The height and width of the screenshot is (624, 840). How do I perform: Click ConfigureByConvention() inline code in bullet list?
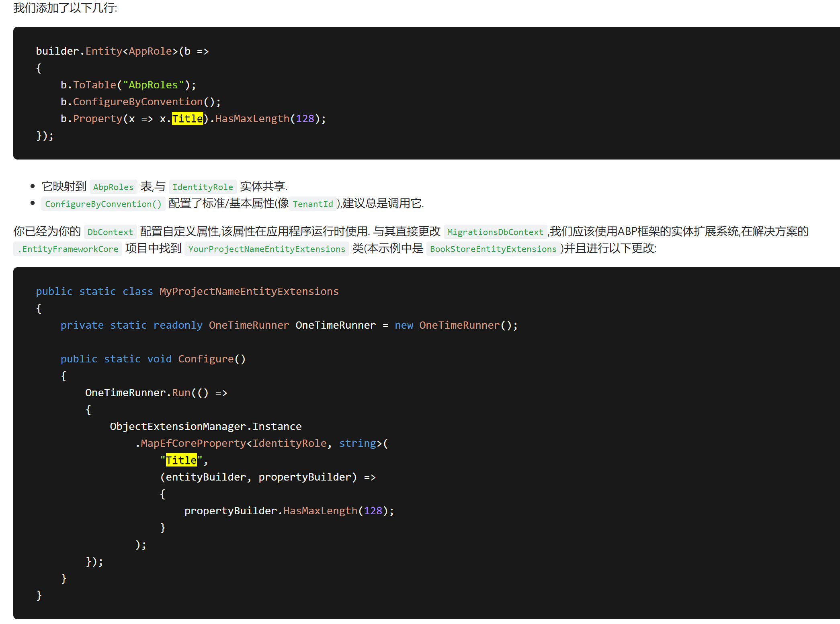point(103,204)
